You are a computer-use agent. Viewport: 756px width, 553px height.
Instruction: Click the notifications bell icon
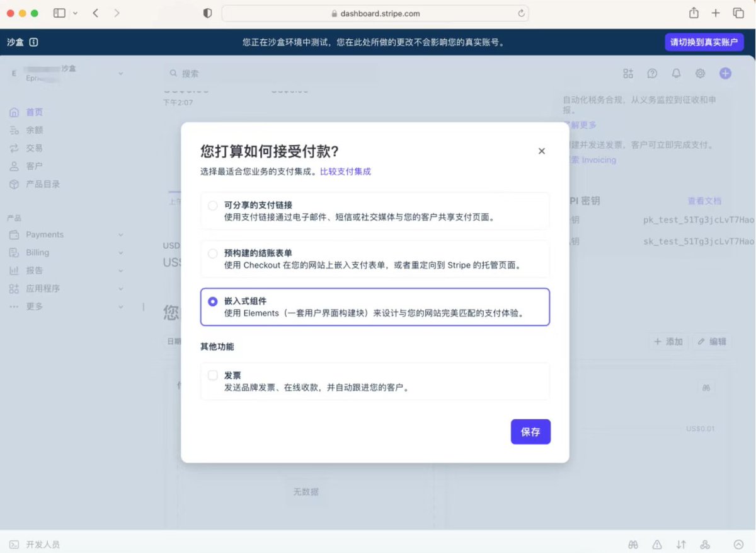point(676,73)
